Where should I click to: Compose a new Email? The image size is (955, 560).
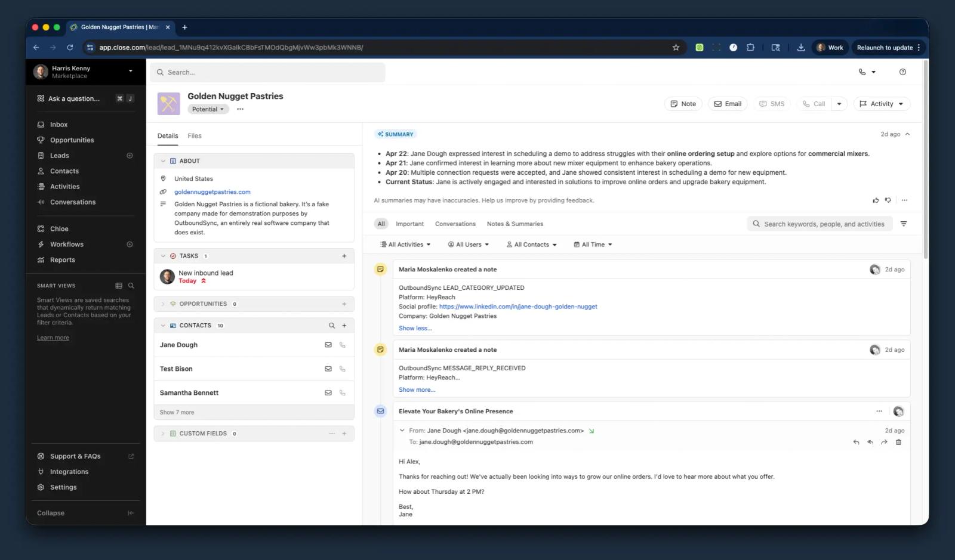pos(728,104)
